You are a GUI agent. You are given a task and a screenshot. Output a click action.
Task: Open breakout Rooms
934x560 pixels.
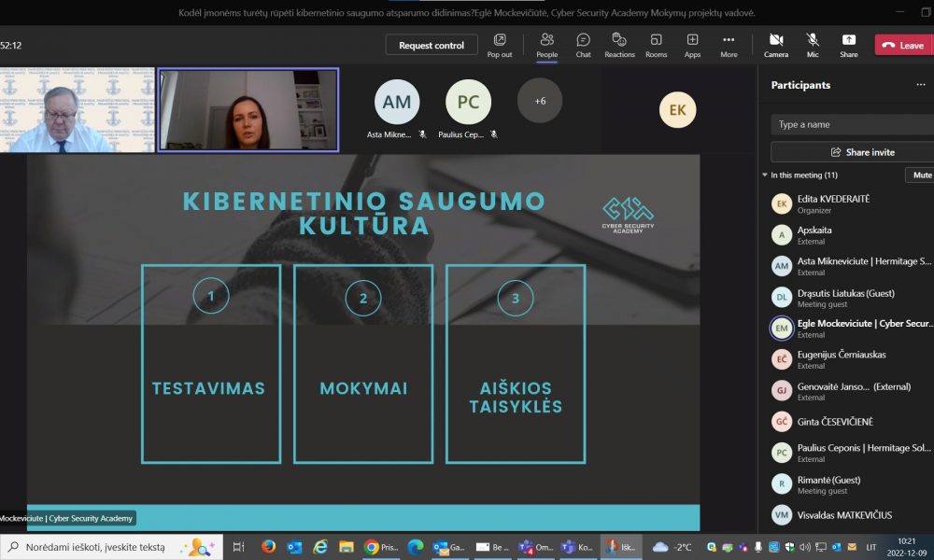pos(656,45)
